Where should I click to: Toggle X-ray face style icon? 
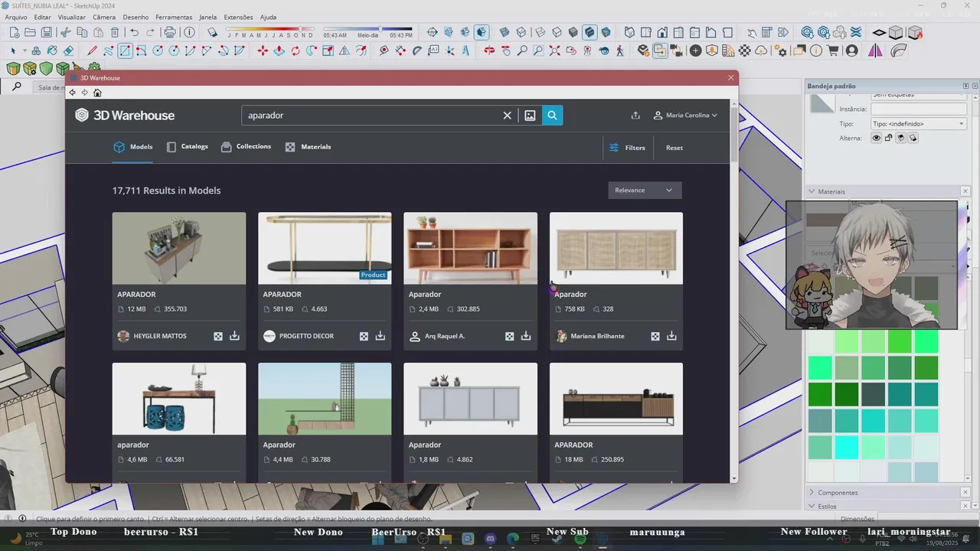(x=505, y=32)
